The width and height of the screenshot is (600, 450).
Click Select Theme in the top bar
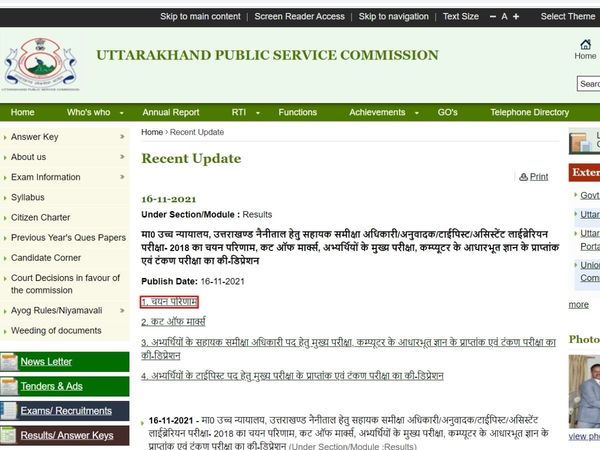(x=568, y=16)
